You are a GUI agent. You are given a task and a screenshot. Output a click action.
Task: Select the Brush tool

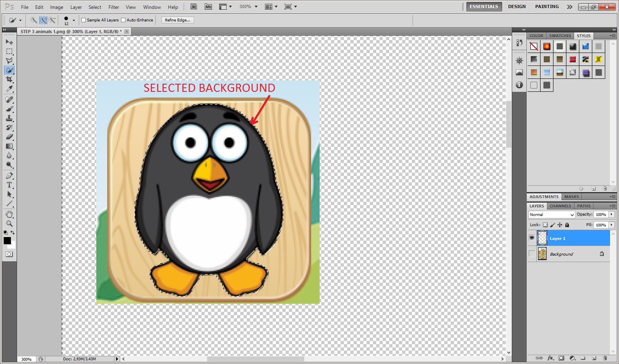pyautogui.click(x=9, y=109)
